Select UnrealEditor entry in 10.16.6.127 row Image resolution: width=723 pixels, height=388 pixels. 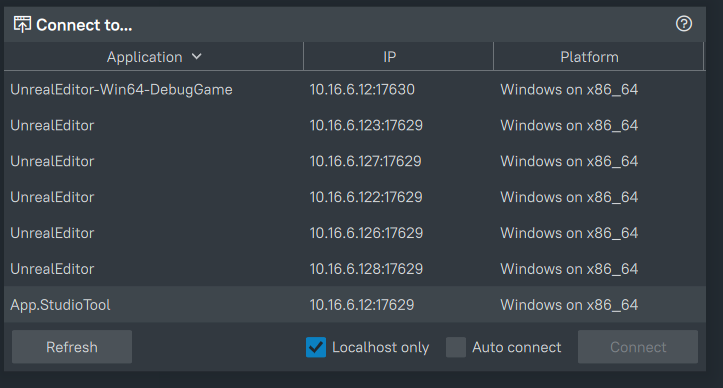point(52,161)
